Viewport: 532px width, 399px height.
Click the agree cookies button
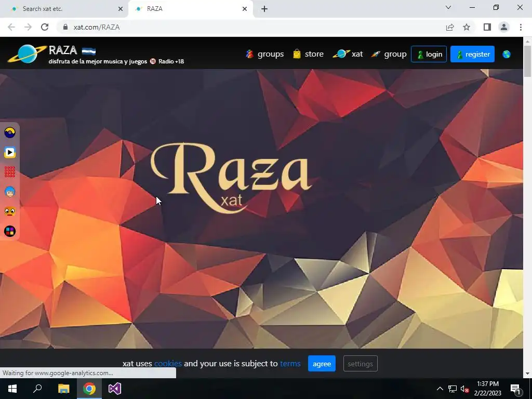pos(322,364)
